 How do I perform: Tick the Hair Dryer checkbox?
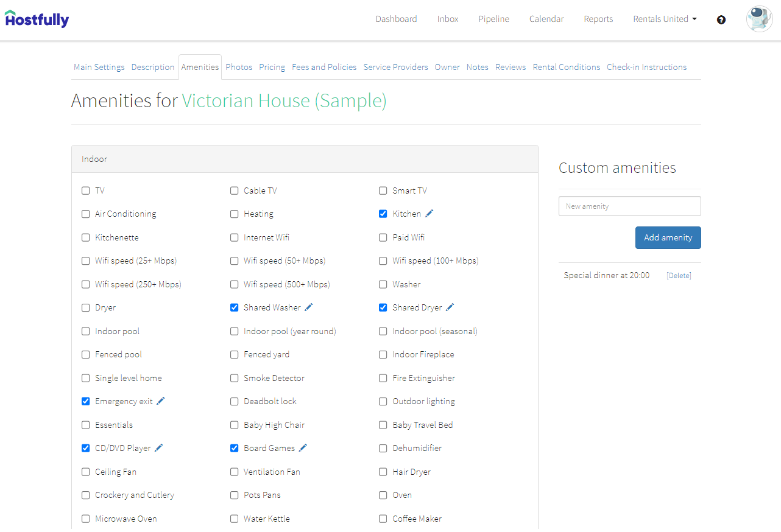point(383,472)
